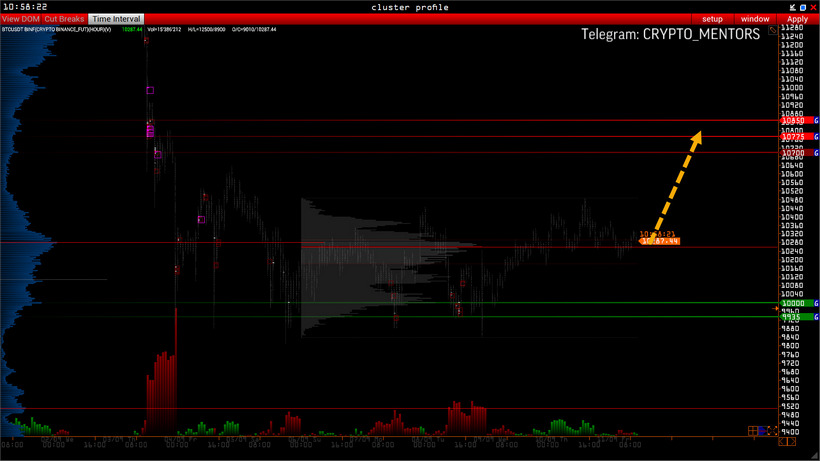
Task: Click the 10520 price scale label
Action: point(792,191)
